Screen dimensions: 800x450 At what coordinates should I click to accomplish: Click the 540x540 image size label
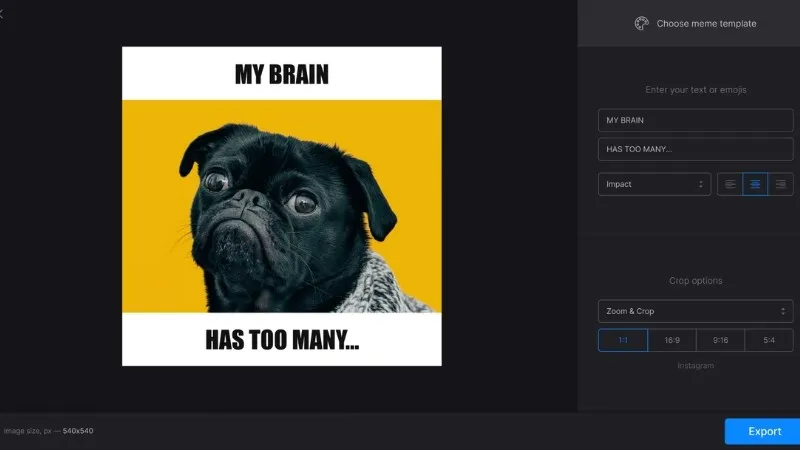coord(79,431)
